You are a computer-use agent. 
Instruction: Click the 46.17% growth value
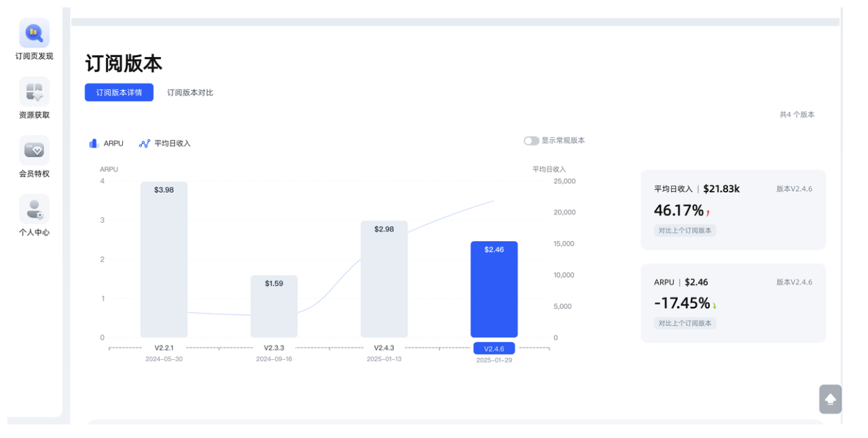pyautogui.click(x=679, y=211)
